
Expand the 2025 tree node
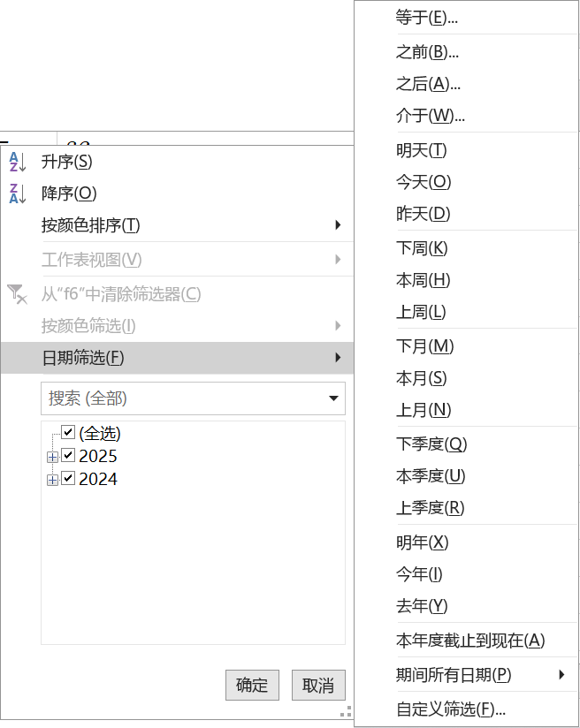[x=52, y=457]
